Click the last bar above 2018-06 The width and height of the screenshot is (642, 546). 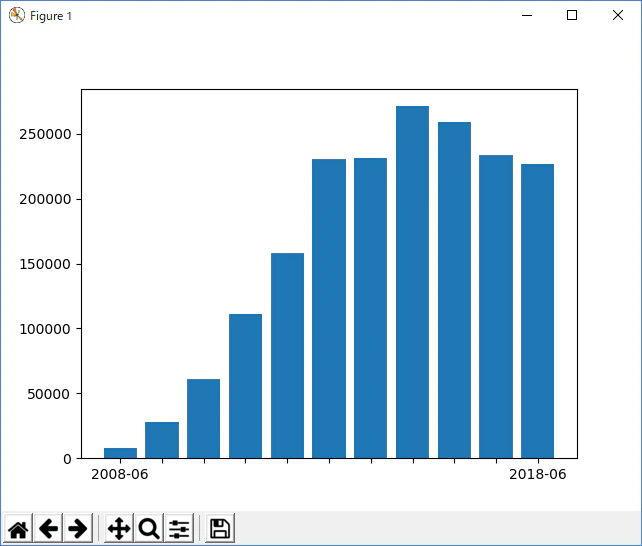click(x=538, y=311)
